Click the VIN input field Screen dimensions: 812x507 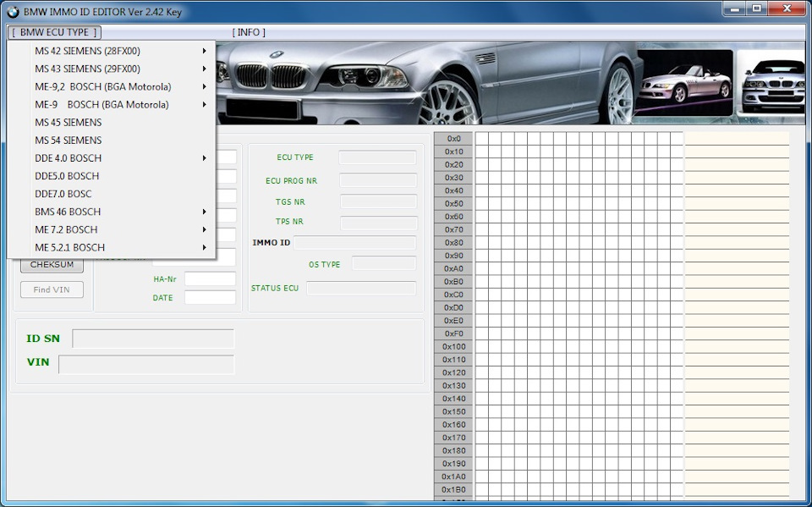point(145,365)
